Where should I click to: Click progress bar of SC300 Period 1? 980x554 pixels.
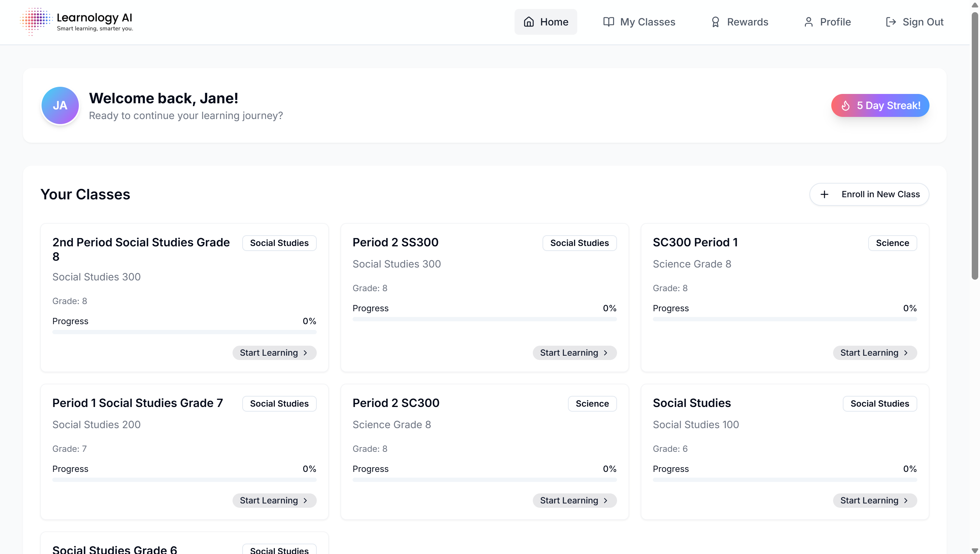784,319
